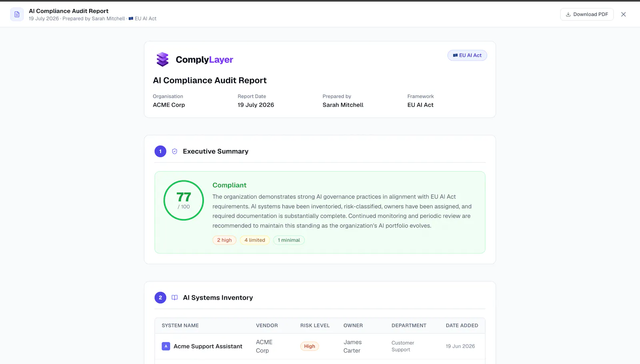Click the Acme Support Assistant avatar icon
Image resolution: width=640 pixels, height=364 pixels.
166,346
